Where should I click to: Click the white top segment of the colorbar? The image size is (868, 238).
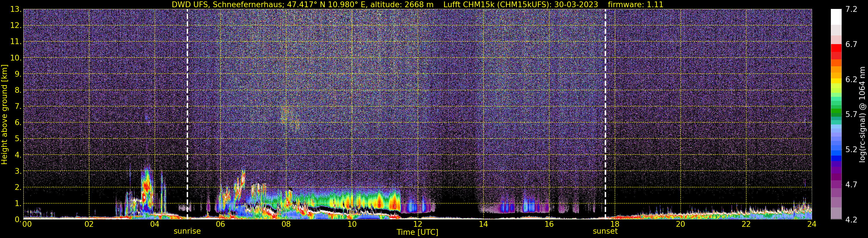(x=836, y=17)
